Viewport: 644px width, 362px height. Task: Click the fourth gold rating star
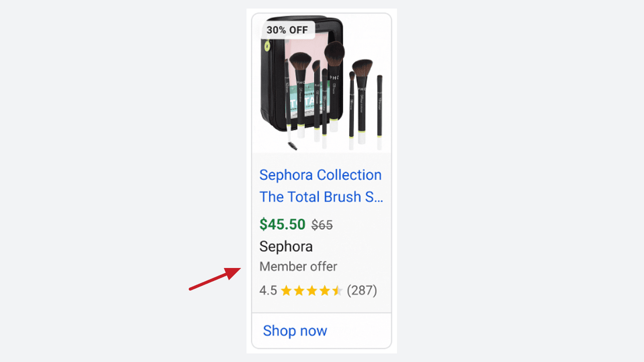(325, 291)
